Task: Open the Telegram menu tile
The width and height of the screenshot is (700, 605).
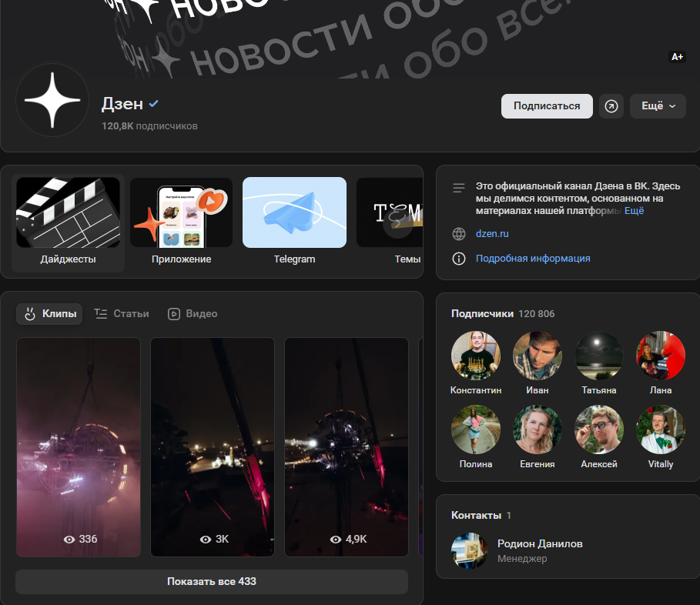Action: point(294,222)
